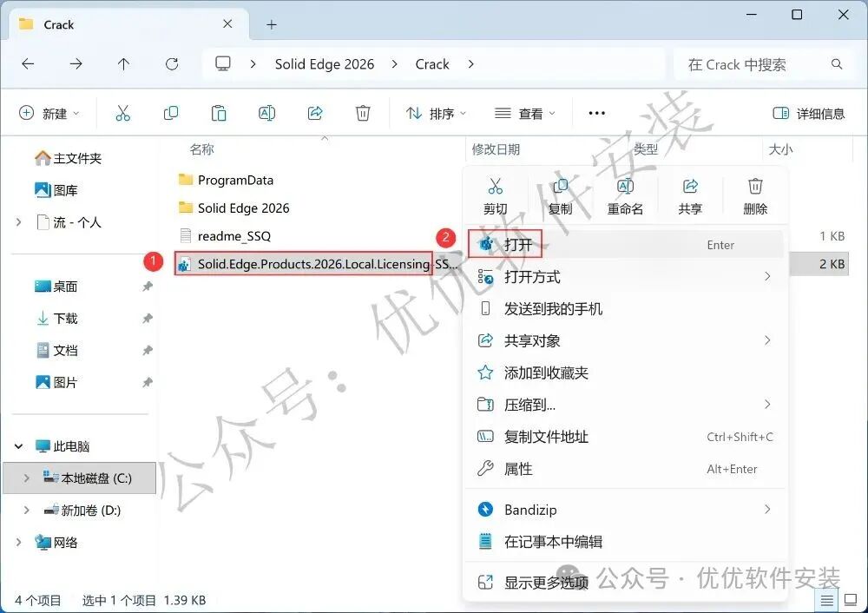Select the ProgramData folder

coord(226,180)
